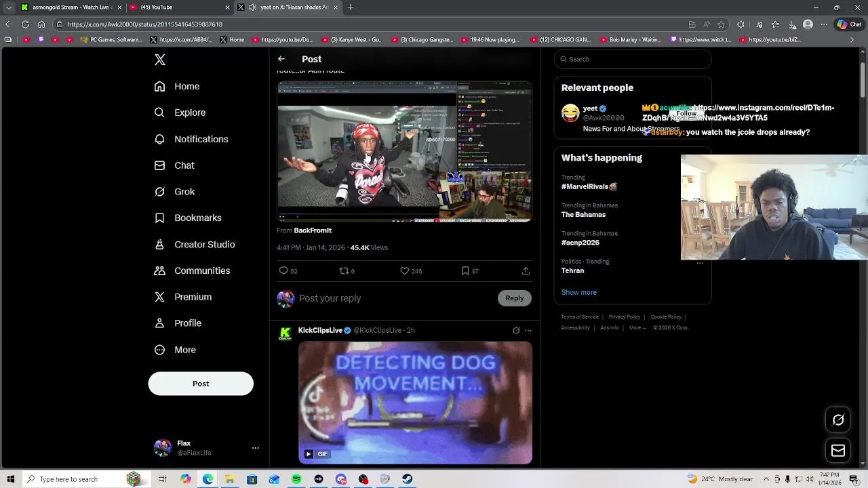Expand the More menu in sidebar
This screenshot has width=868, height=488.
(175, 350)
